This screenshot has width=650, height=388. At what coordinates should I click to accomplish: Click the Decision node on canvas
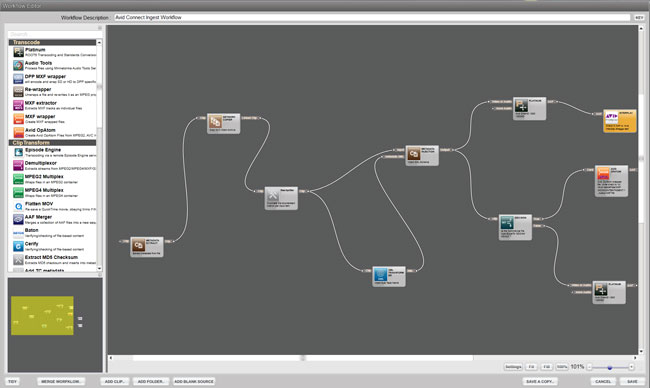click(x=515, y=227)
